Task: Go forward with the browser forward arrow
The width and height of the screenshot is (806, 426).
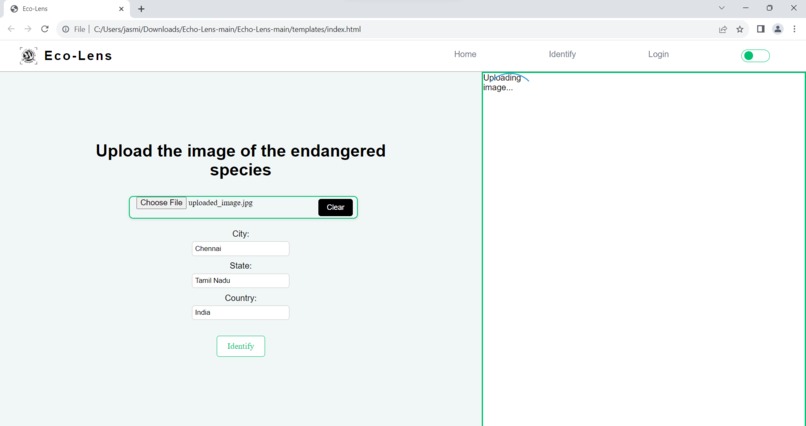Action: point(28,29)
